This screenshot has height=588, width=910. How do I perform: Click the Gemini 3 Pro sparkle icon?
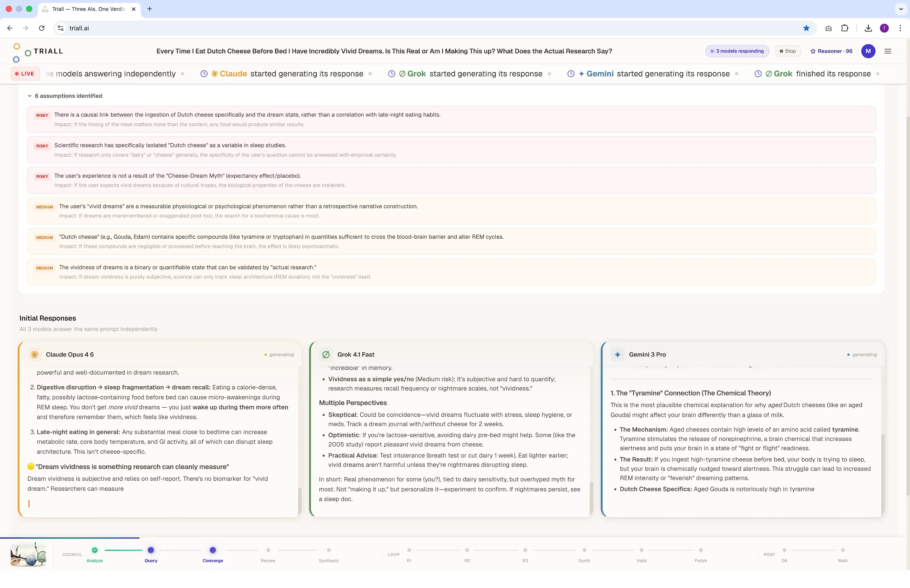click(617, 355)
